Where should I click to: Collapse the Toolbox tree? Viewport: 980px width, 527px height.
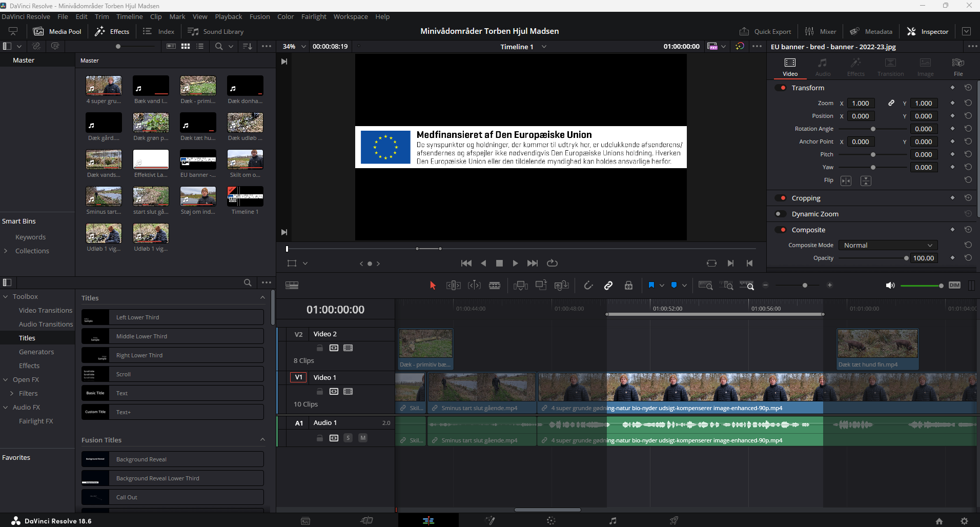[6, 297]
